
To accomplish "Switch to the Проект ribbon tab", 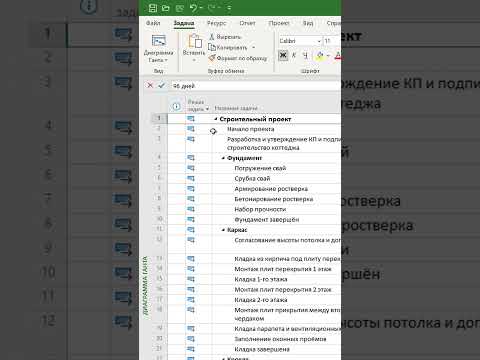I will coord(279,23).
